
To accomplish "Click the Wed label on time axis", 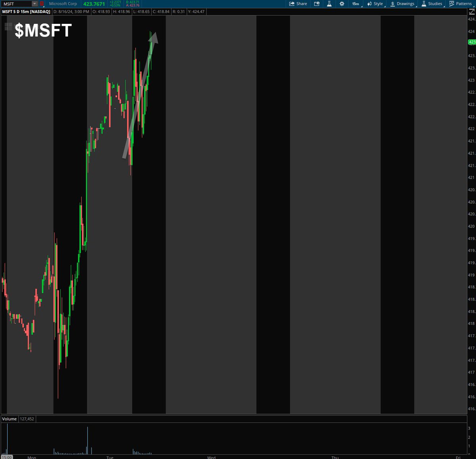I will click(x=211, y=457).
